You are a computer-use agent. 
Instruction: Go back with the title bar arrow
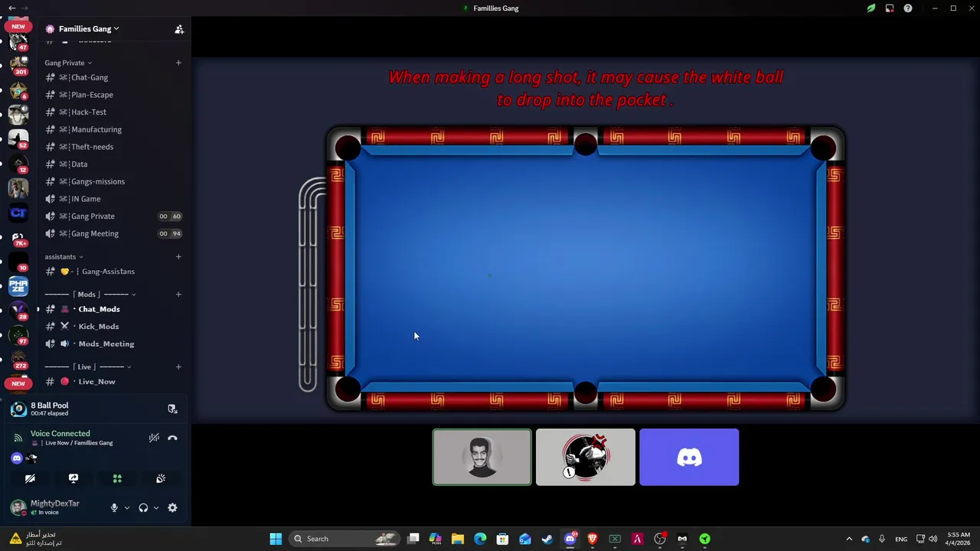tap(11, 8)
